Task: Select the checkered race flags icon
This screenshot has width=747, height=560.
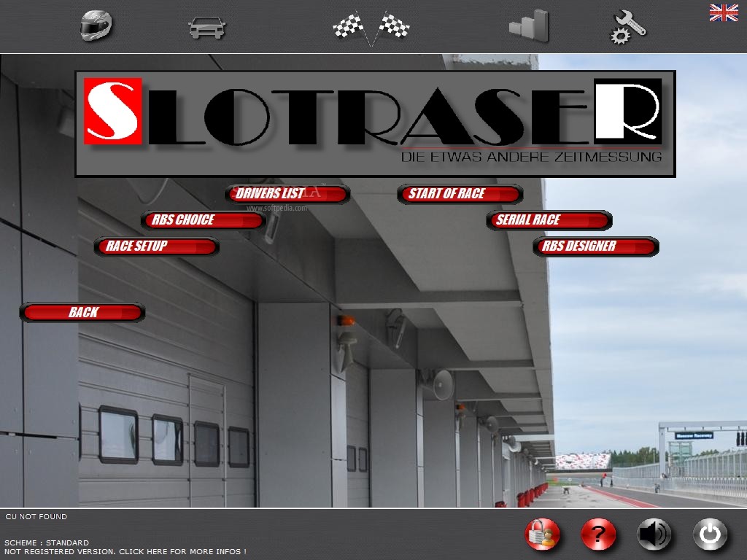Action: coord(371,28)
